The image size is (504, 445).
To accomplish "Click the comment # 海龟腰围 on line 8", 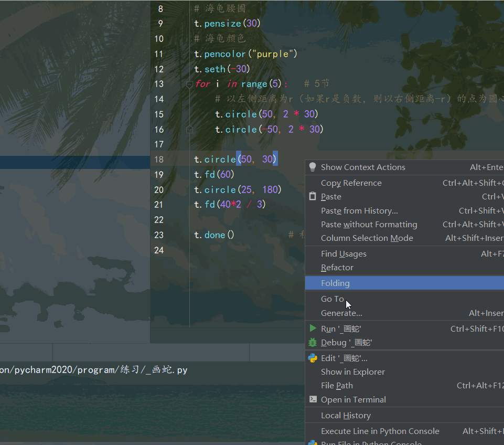I will (x=220, y=8).
